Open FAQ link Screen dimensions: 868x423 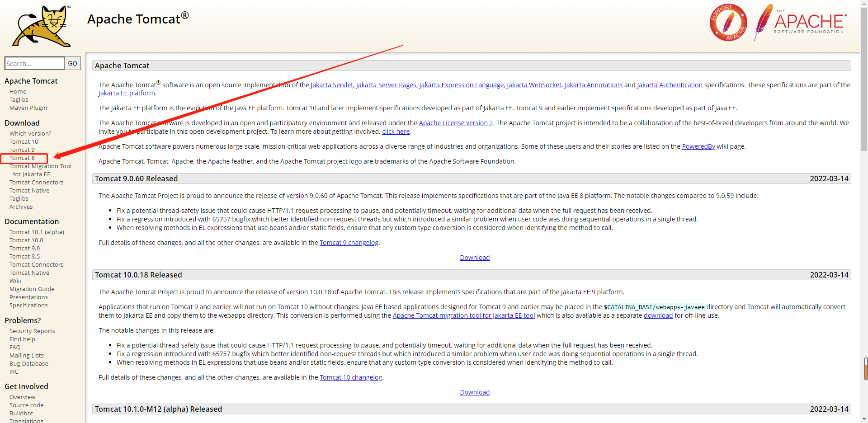pyautogui.click(x=15, y=347)
